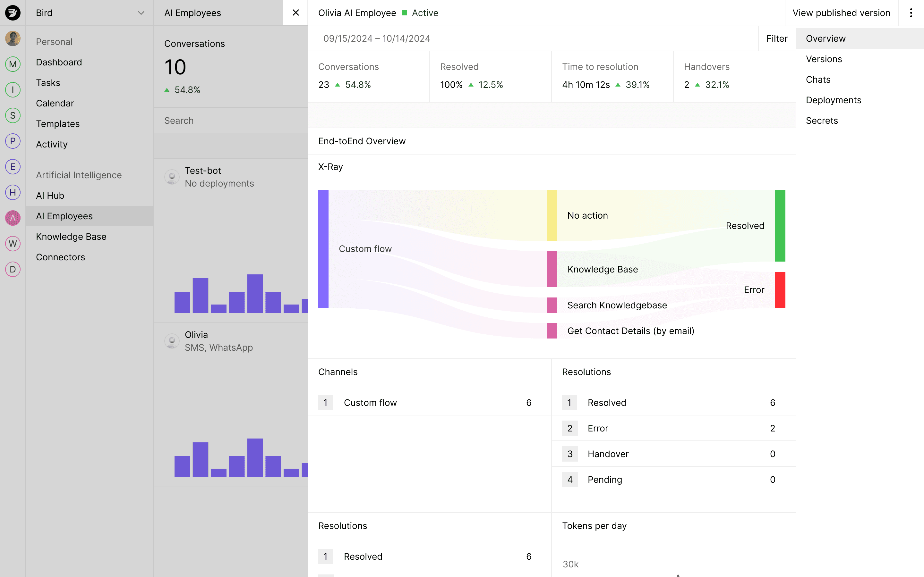Screen dimensions: 924x577
Task: Open the three-dot overflow menu
Action: [x=912, y=13]
